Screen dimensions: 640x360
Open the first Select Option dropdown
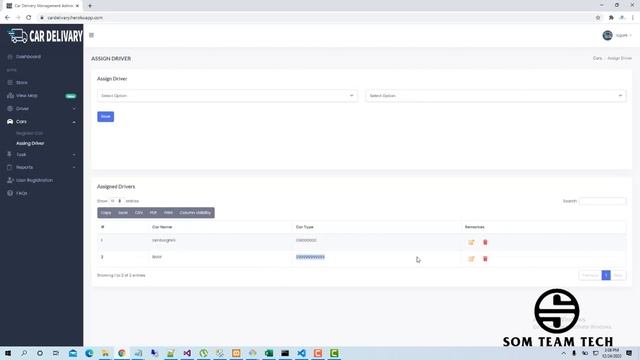point(227,96)
